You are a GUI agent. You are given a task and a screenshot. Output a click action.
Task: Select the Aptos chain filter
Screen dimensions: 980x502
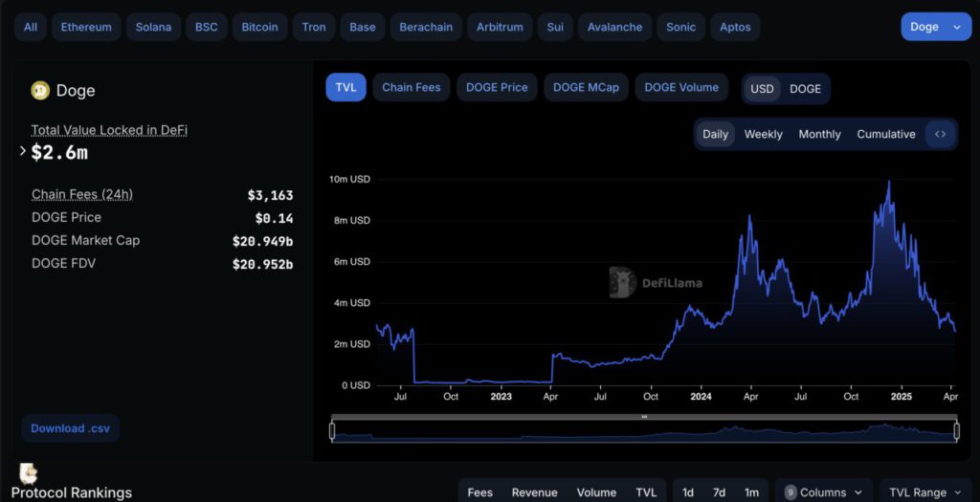735,28
